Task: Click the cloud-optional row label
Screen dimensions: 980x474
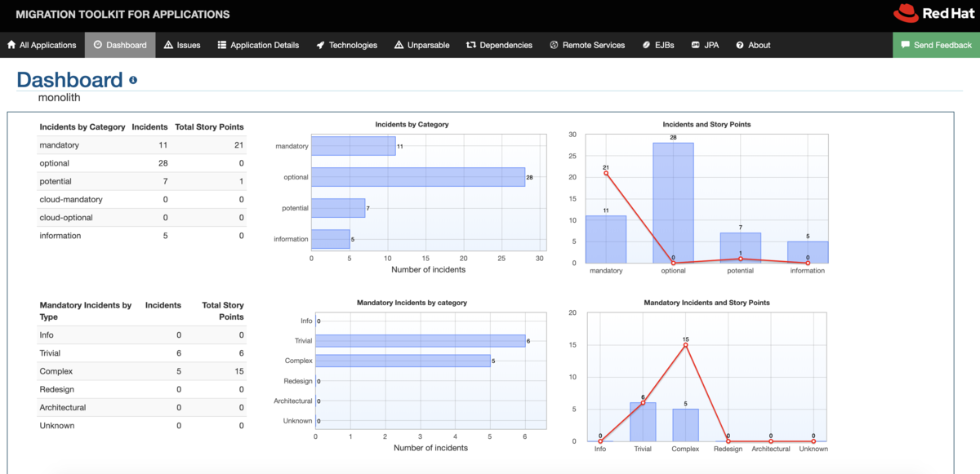Action: coord(66,217)
